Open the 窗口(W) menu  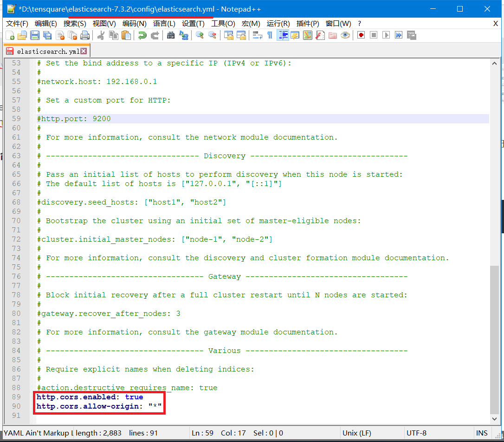tap(338, 24)
